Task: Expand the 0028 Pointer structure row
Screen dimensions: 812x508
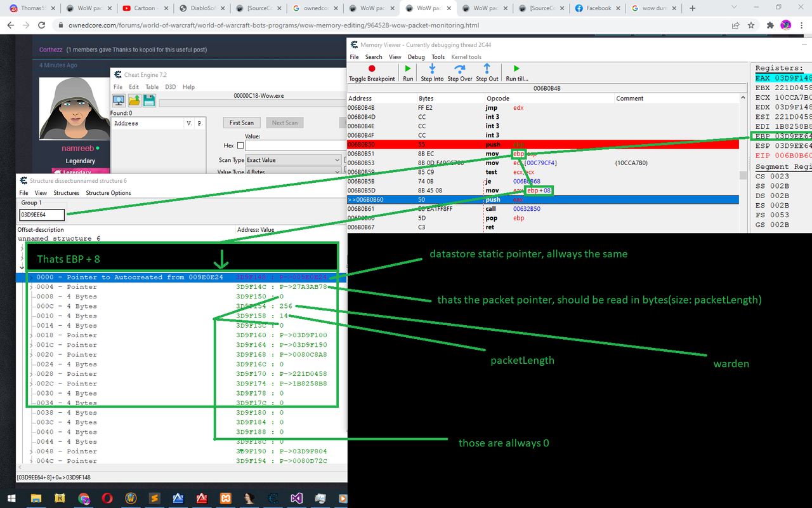Action: click(30, 374)
